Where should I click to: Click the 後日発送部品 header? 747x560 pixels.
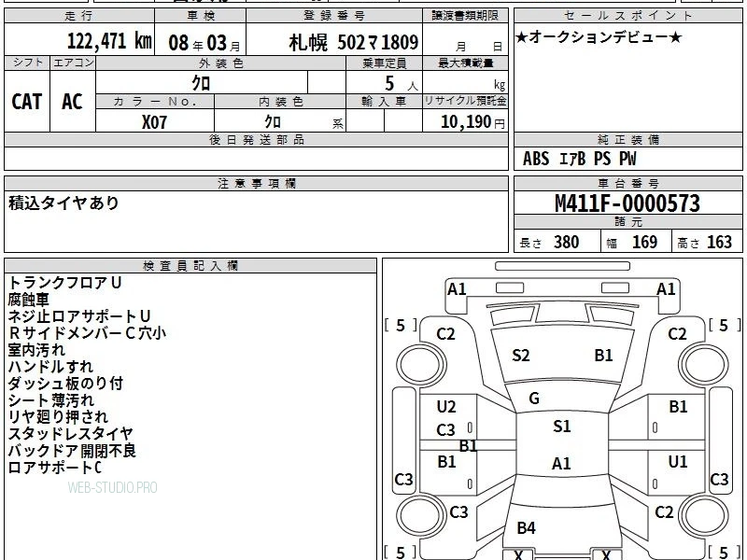257,139
